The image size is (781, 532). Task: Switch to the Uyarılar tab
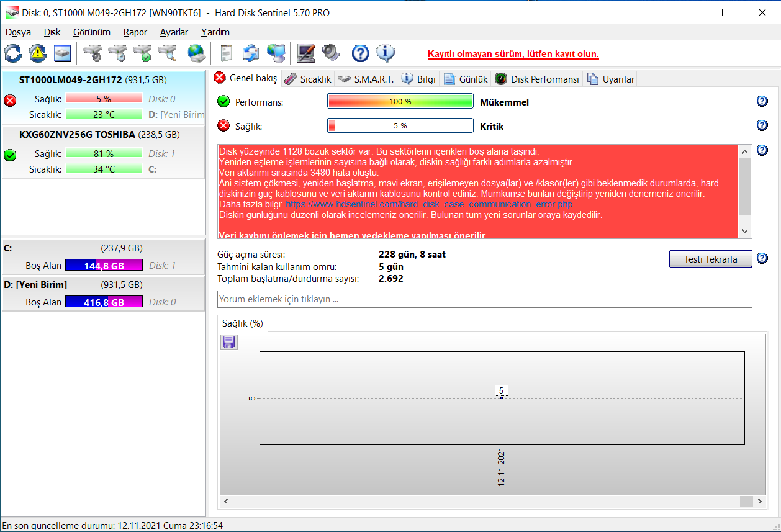pos(610,79)
